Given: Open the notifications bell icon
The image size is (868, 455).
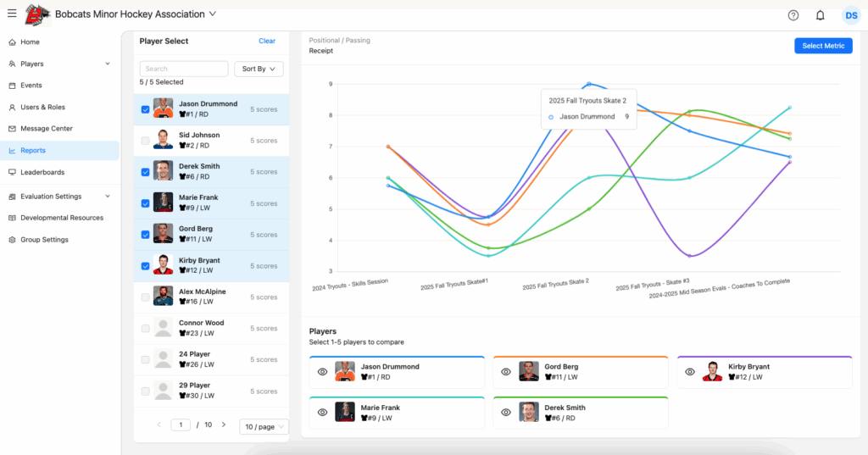Looking at the screenshot, I should (x=820, y=15).
